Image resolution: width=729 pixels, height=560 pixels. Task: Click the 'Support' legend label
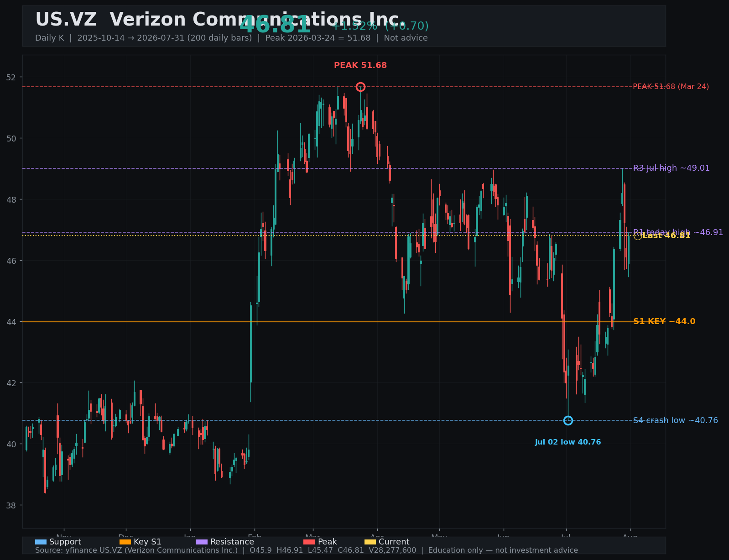pos(65,542)
